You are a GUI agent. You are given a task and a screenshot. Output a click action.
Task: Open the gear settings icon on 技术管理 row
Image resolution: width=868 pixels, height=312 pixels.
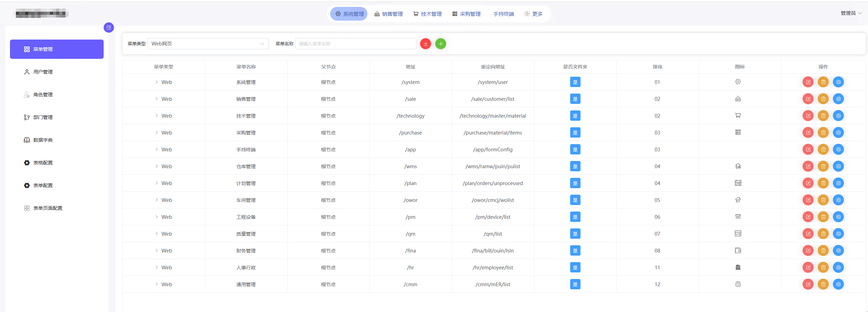[839, 116]
